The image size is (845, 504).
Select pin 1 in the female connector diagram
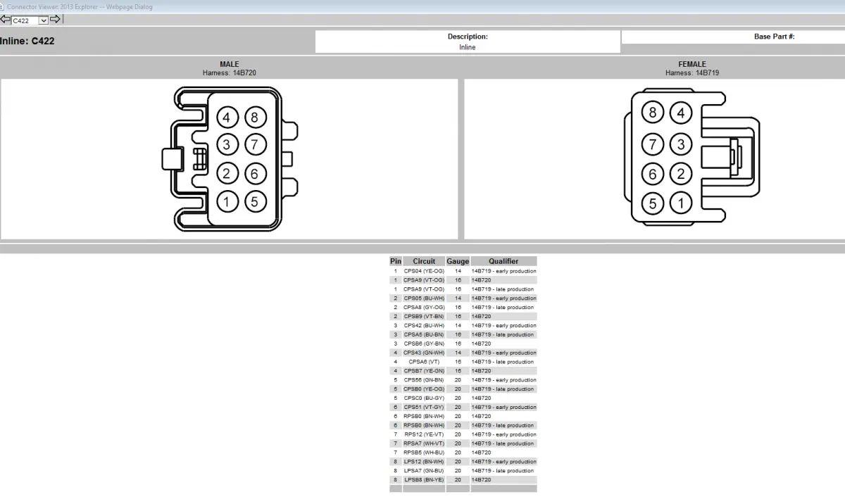tap(680, 204)
